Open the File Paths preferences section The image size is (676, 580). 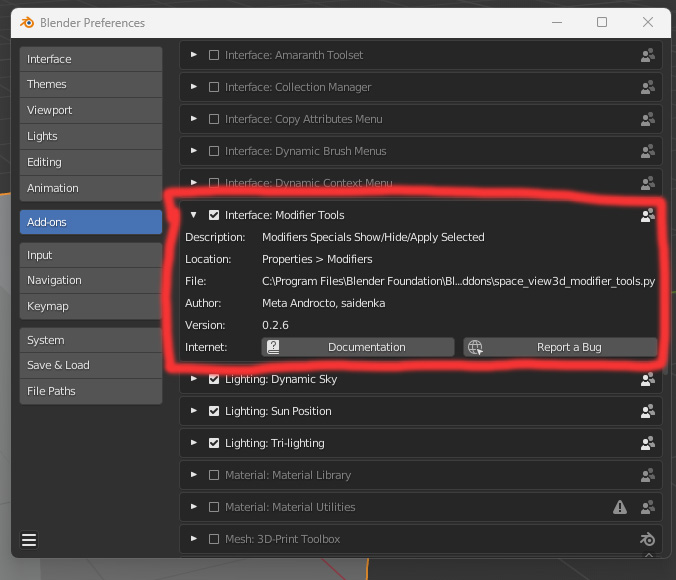pyautogui.click(x=91, y=391)
